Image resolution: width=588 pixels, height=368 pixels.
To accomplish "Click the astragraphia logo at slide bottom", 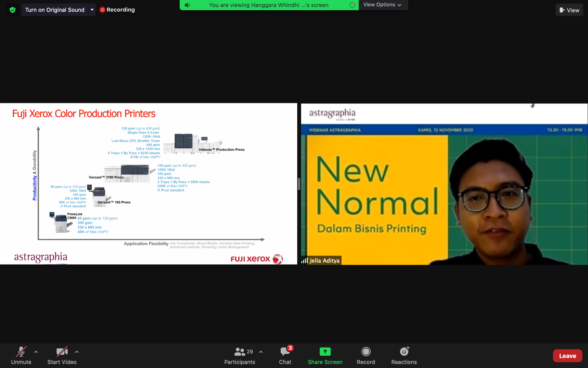I will 41,258.
